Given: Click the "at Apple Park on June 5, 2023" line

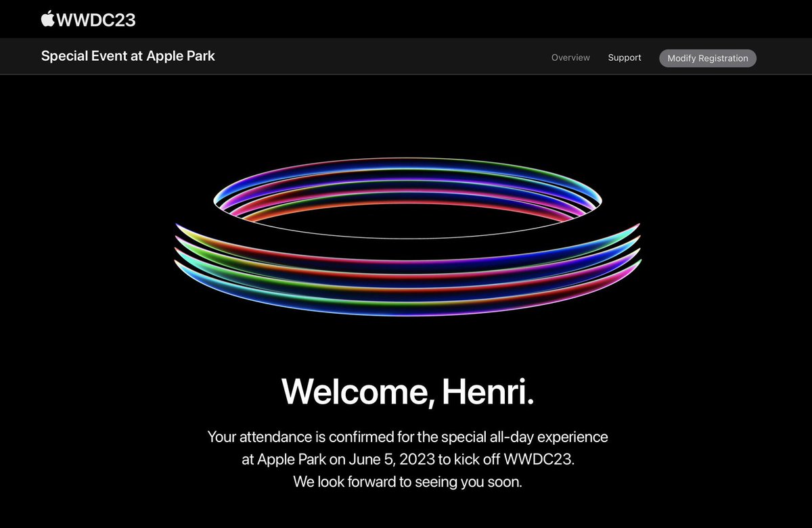Looking at the screenshot, I should [407, 460].
